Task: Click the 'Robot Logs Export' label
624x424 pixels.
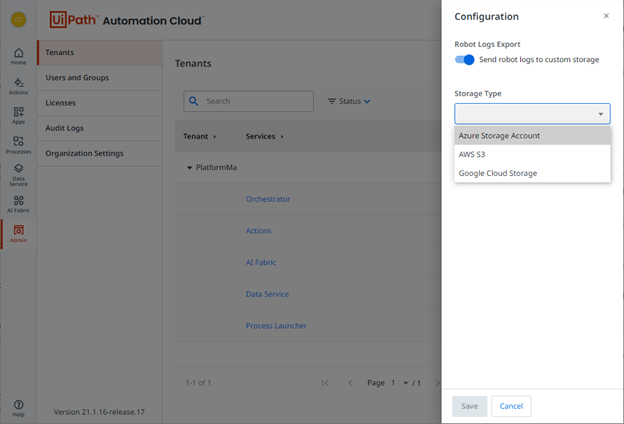Action: pos(487,44)
